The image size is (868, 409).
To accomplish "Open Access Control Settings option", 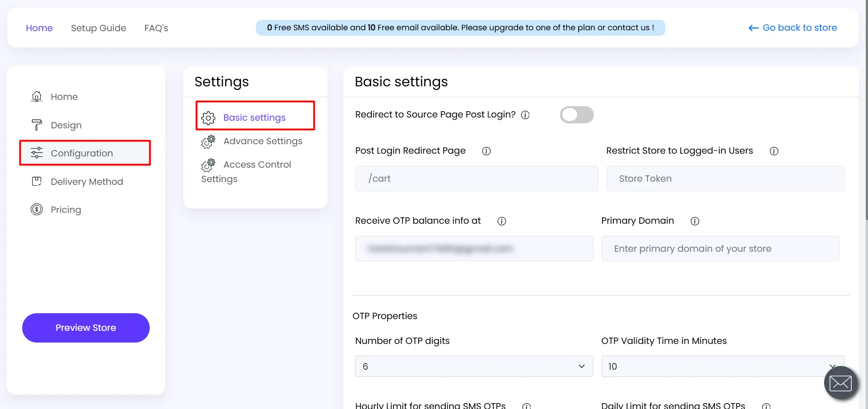I will coord(247,172).
